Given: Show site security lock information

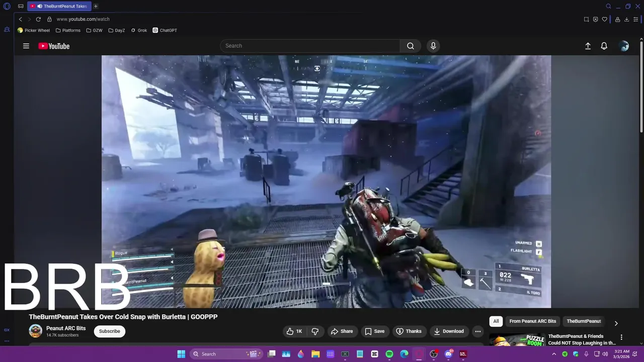Looking at the screenshot, I should tap(49, 19).
